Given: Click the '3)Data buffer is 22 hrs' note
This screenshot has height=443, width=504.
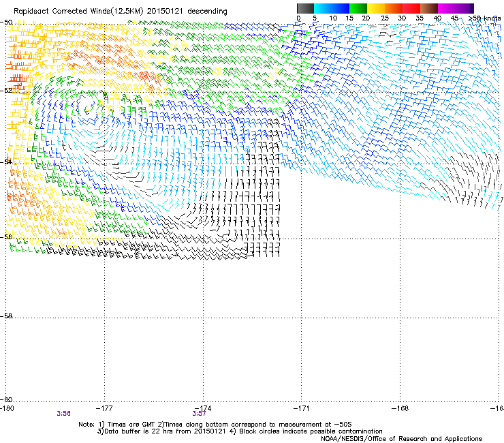Looking at the screenshot, I should (162, 431).
